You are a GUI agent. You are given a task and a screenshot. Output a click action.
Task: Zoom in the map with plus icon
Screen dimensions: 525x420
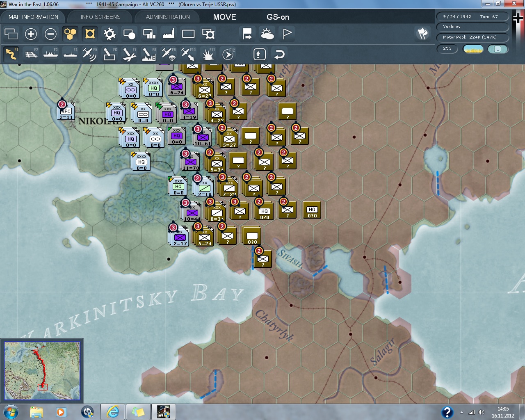(x=31, y=34)
